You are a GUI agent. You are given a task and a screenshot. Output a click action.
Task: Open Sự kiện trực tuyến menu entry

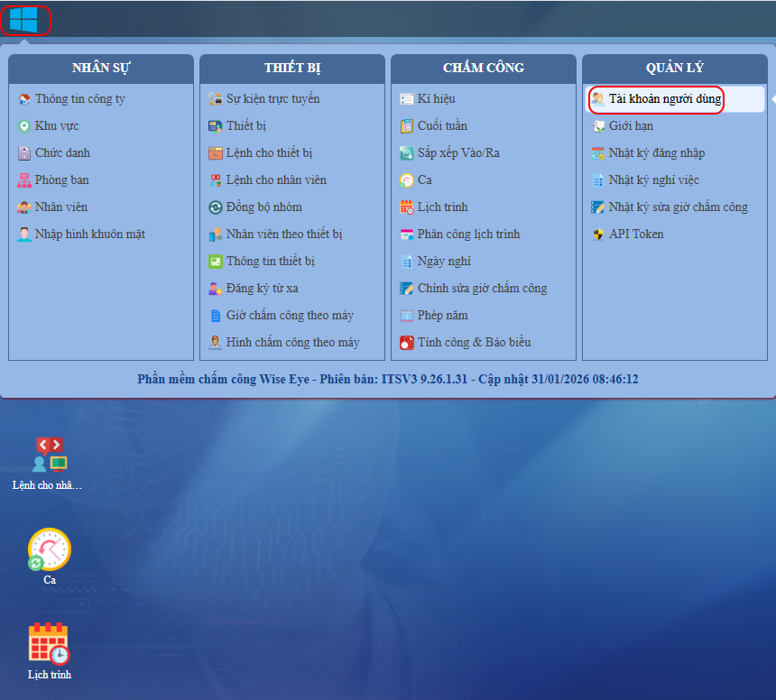tap(273, 99)
